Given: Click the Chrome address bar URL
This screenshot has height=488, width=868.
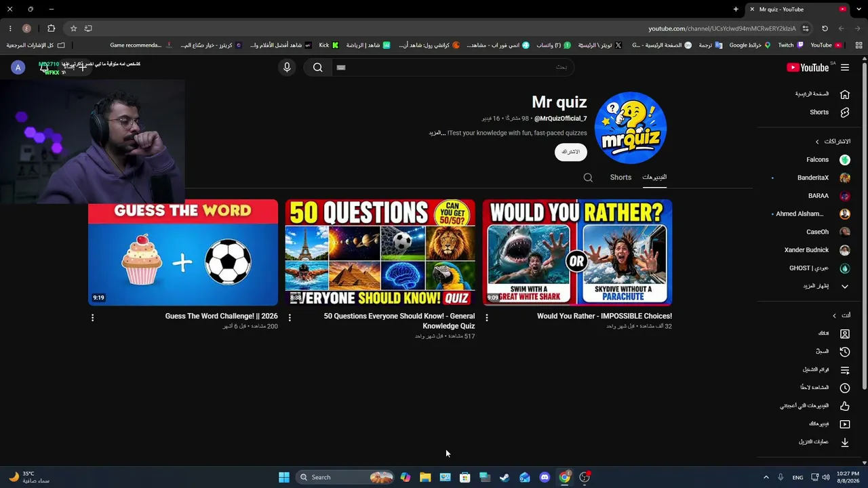Looking at the screenshot, I should tap(722, 28).
